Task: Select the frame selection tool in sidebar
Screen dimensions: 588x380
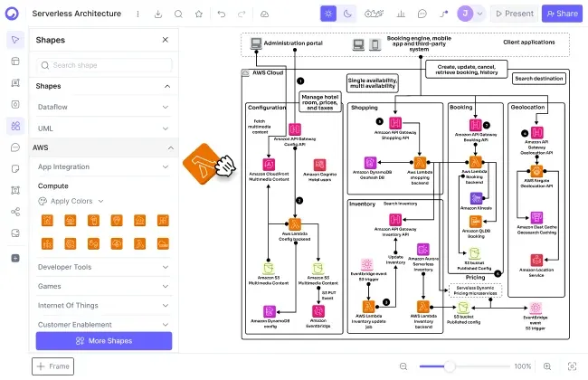Action: tap(15, 190)
